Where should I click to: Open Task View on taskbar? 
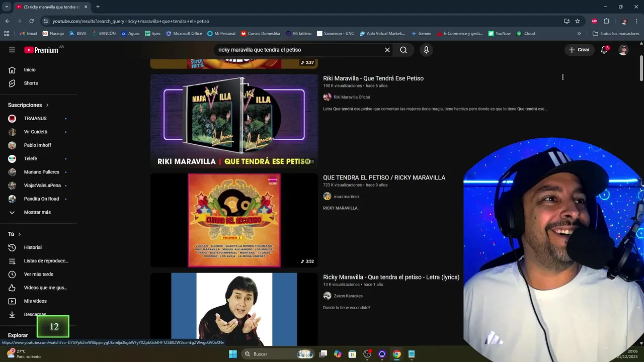[323, 354]
